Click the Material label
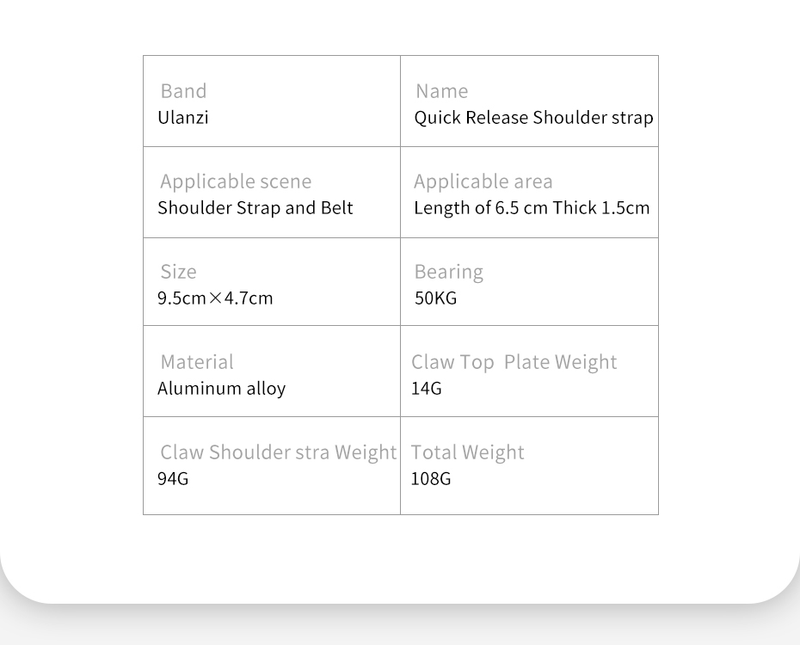 (196, 362)
